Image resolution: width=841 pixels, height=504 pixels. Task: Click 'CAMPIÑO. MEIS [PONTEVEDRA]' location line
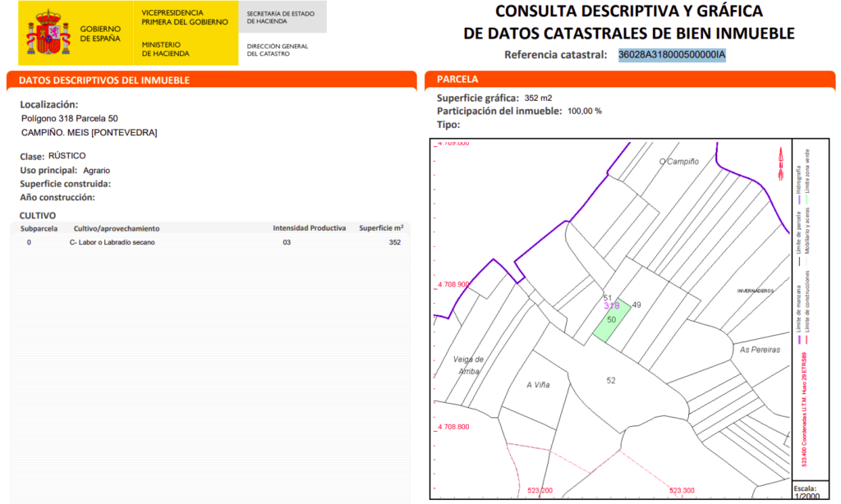point(89,132)
